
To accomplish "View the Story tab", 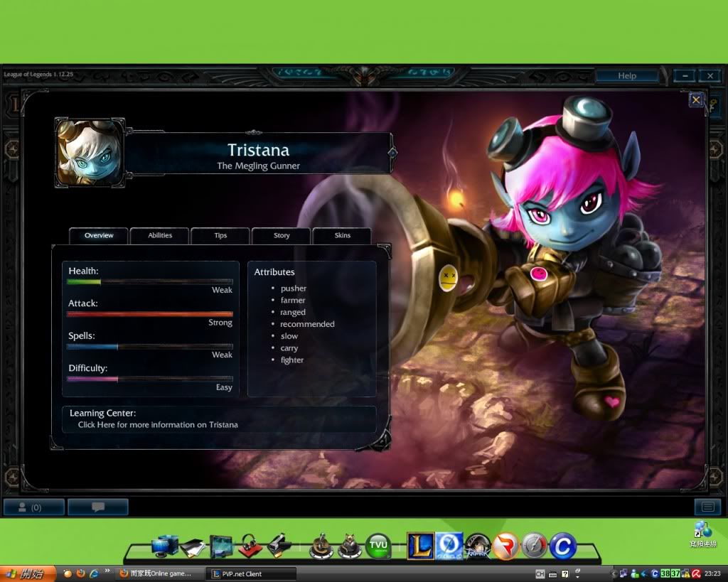I will click(x=282, y=235).
